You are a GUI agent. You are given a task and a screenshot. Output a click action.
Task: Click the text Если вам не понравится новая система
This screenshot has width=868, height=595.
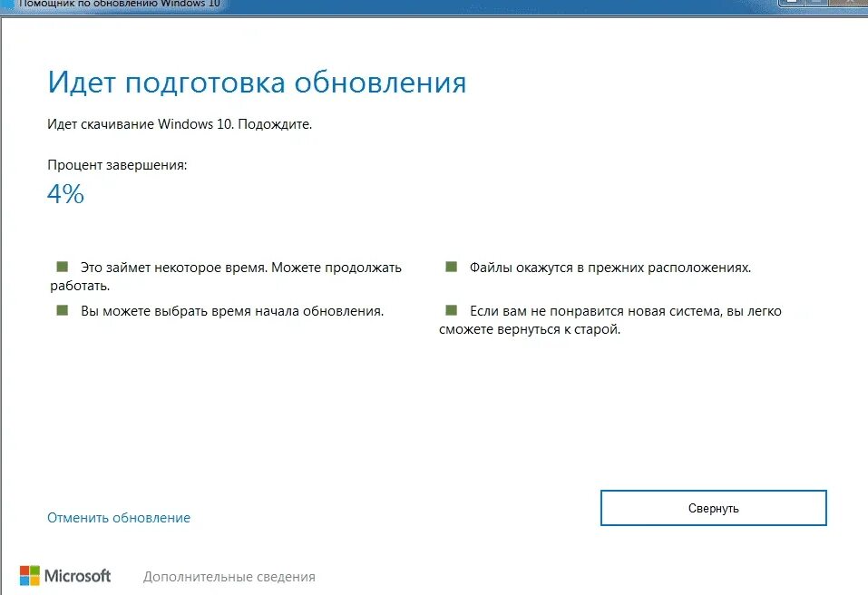click(596, 311)
